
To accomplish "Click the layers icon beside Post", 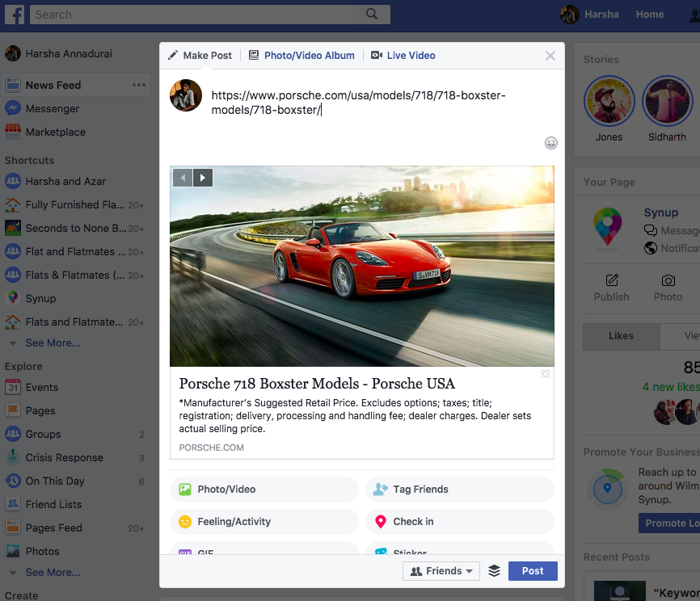I will pos(494,570).
